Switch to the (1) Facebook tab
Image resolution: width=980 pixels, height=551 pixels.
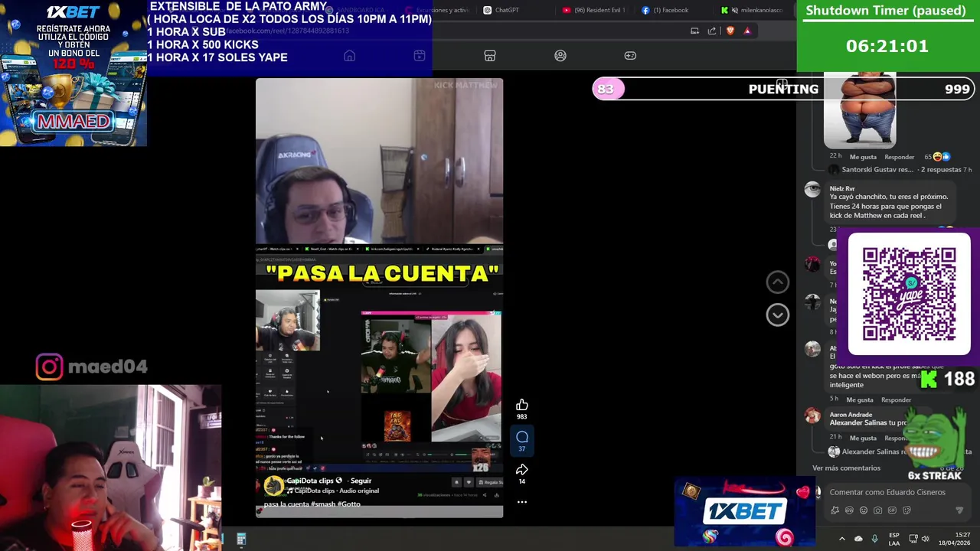(x=666, y=10)
